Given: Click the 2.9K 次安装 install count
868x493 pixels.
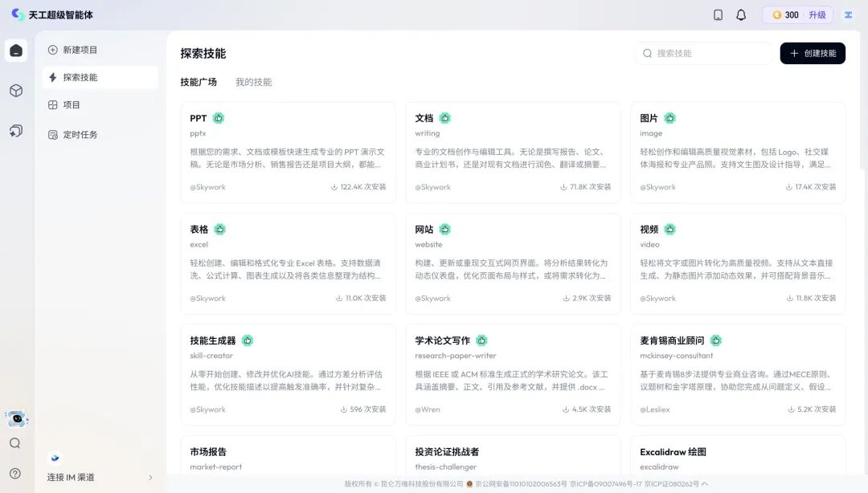Looking at the screenshot, I should point(587,298).
